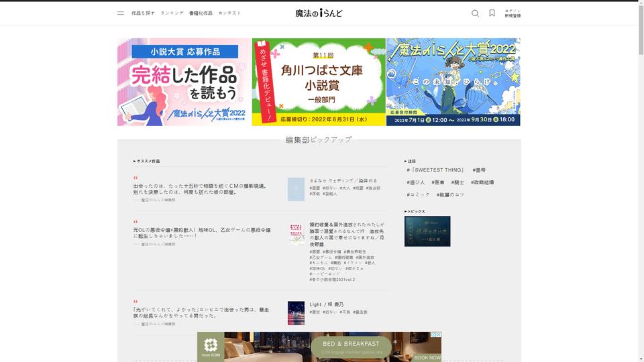This screenshot has width=644, height=362.
Task: Select tag #イケメン
Action: [354, 263]
